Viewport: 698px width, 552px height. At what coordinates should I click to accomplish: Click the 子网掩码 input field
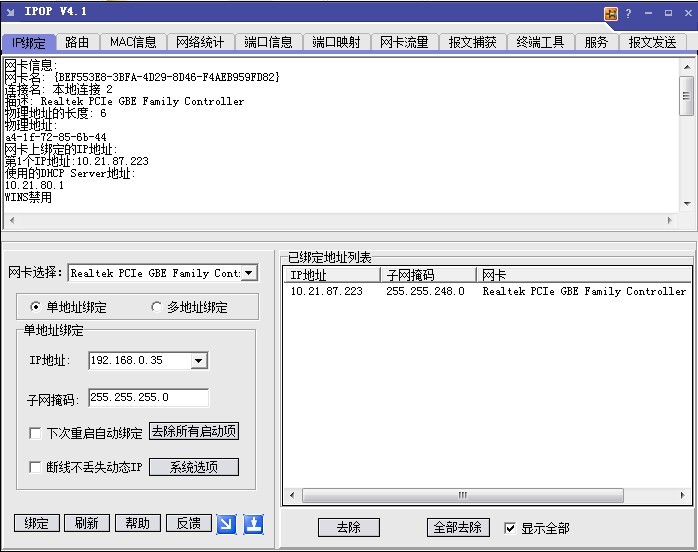pos(149,398)
